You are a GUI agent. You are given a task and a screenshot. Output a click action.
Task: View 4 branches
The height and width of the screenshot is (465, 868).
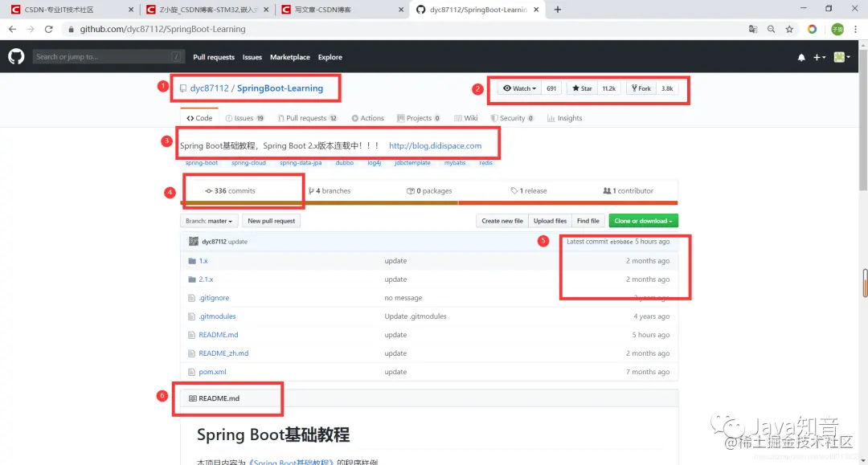[330, 191]
